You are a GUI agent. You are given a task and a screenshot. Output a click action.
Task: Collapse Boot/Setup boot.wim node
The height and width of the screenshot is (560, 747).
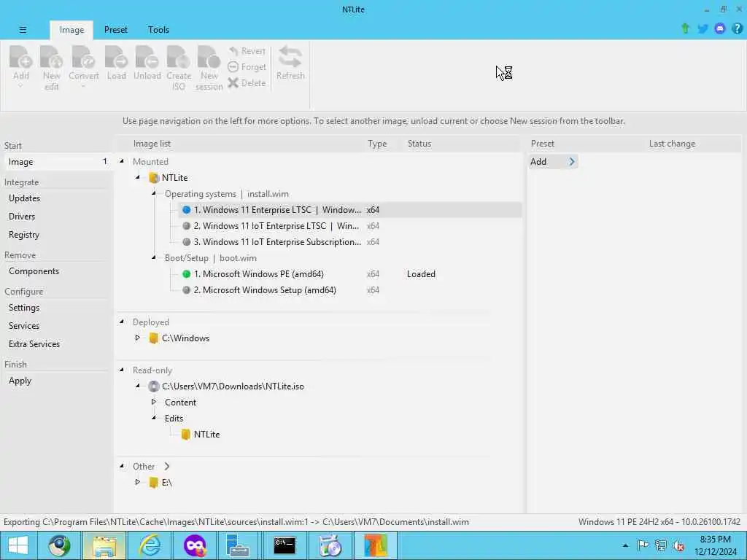coord(154,257)
